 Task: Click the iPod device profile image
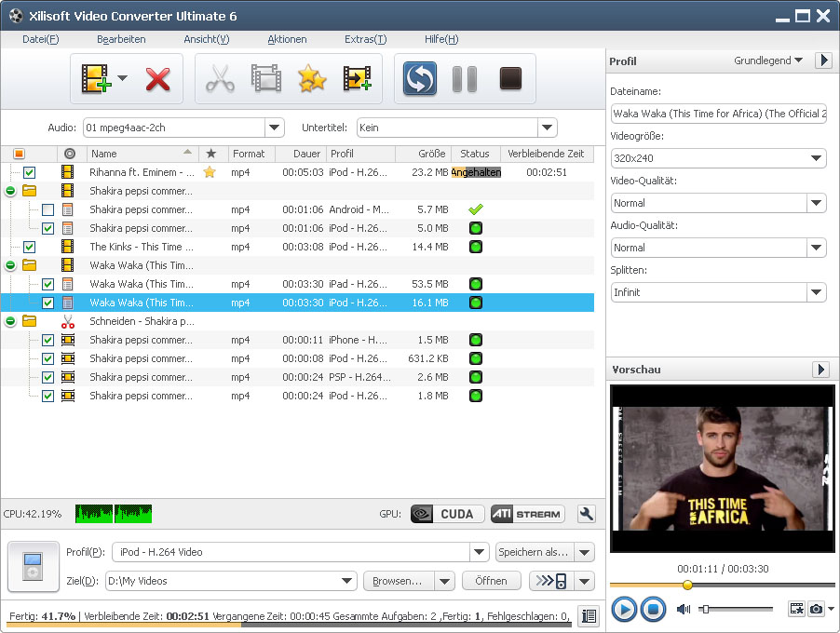tap(34, 567)
